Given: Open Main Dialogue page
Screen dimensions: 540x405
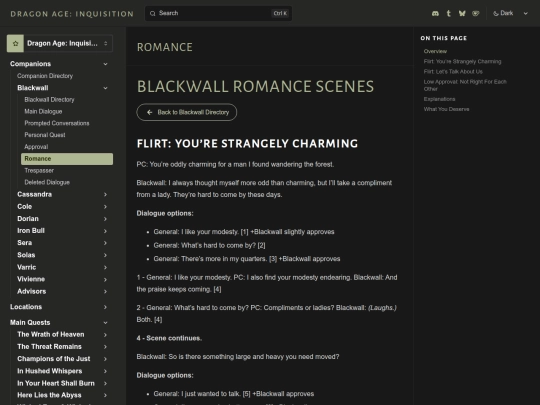Looking at the screenshot, I should (x=43, y=112).
